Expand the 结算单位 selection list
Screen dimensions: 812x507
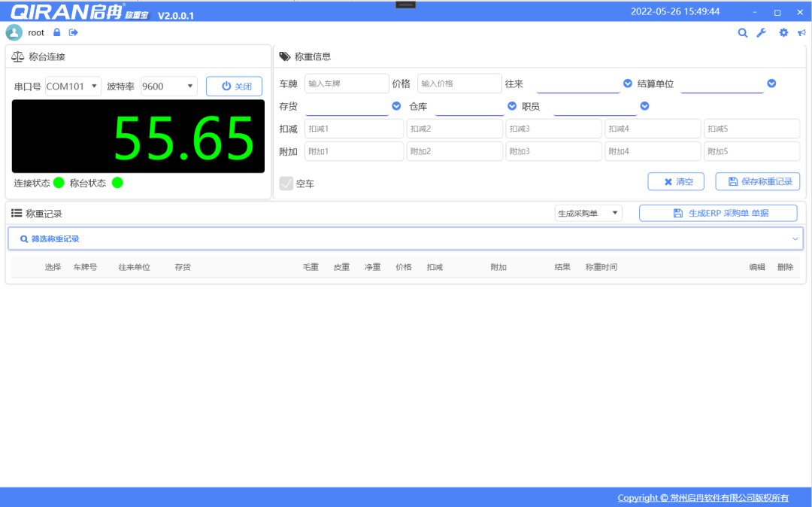tap(771, 83)
